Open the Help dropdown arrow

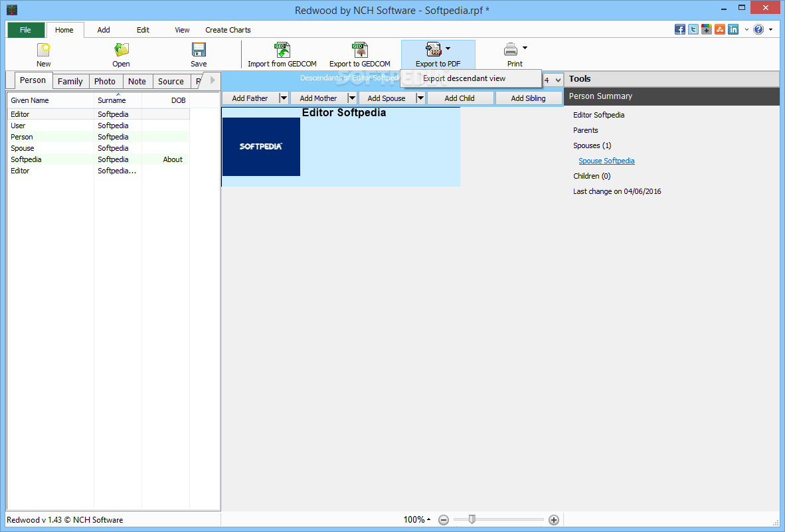(x=770, y=29)
